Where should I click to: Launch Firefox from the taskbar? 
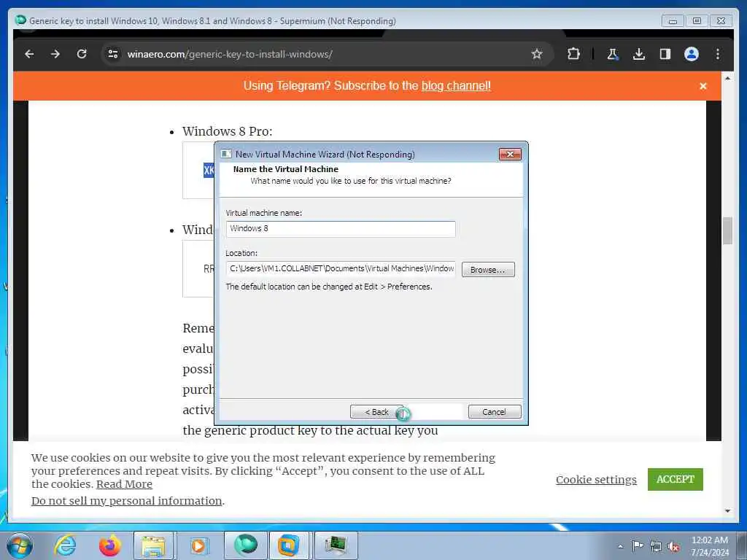pyautogui.click(x=109, y=545)
